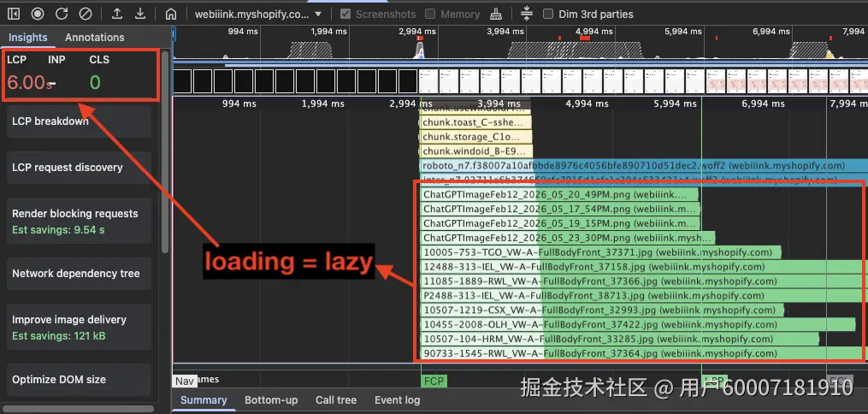Open the Summary tab
This screenshot has width=868, height=414.
click(204, 400)
